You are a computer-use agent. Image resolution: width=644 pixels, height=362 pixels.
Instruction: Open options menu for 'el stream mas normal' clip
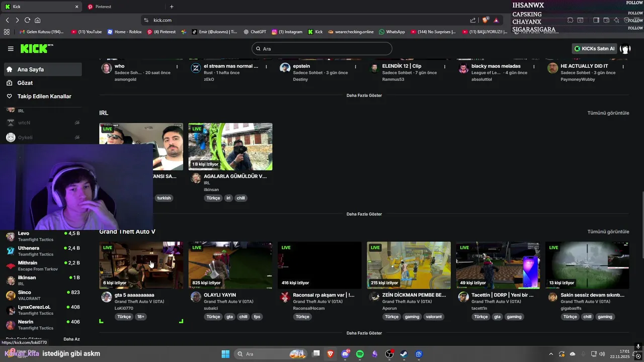coord(266,66)
